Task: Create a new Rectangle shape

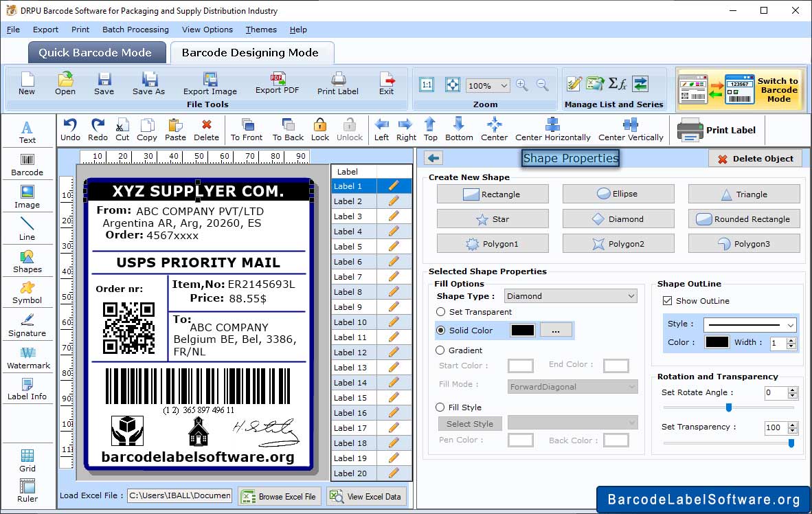Action: (493, 194)
